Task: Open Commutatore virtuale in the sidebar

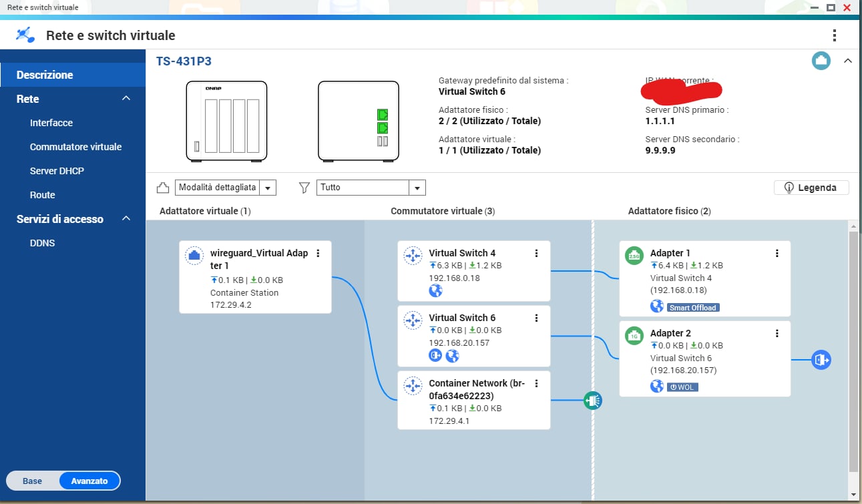Action: pyautogui.click(x=76, y=147)
